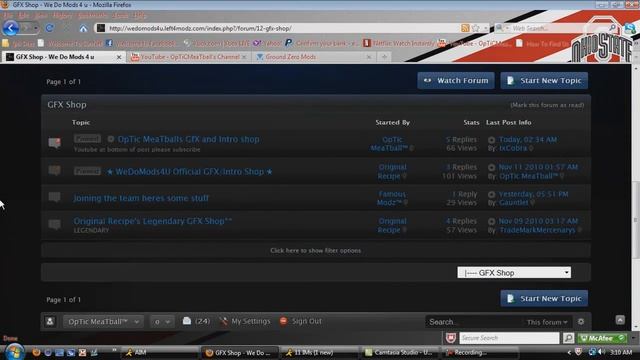The image size is (640, 360).
Task: Reload the page with the refresh icon
Action: [x=50, y=28]
